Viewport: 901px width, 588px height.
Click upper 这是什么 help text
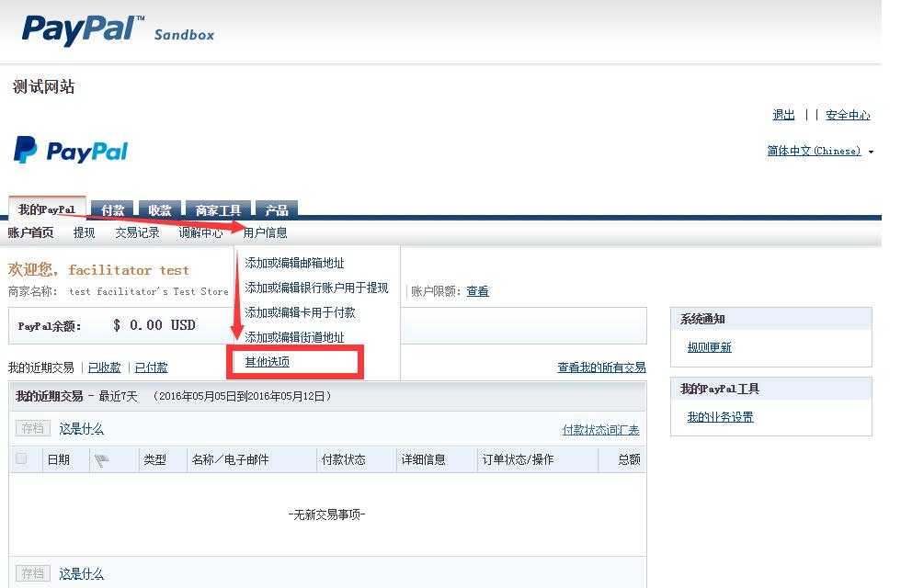click(82, 429)
